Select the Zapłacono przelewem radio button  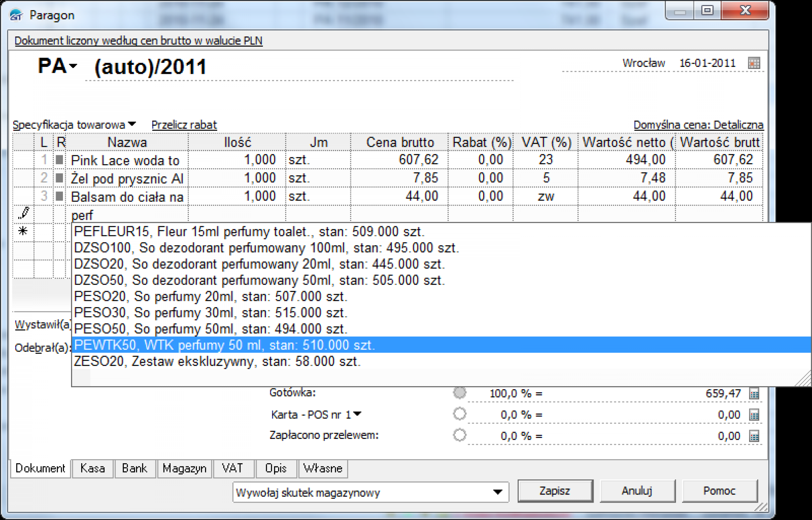(x=460, y=435)
